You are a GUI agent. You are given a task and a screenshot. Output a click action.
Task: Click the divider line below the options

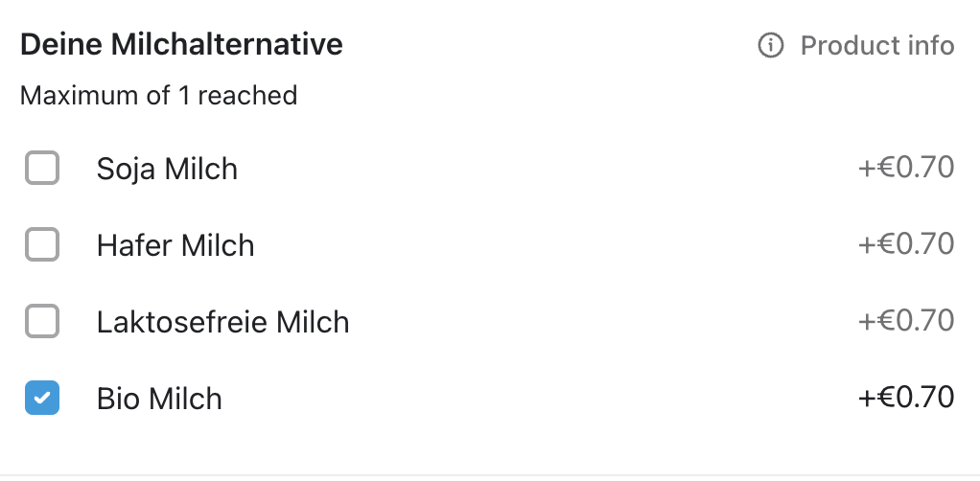pos(490,474)
